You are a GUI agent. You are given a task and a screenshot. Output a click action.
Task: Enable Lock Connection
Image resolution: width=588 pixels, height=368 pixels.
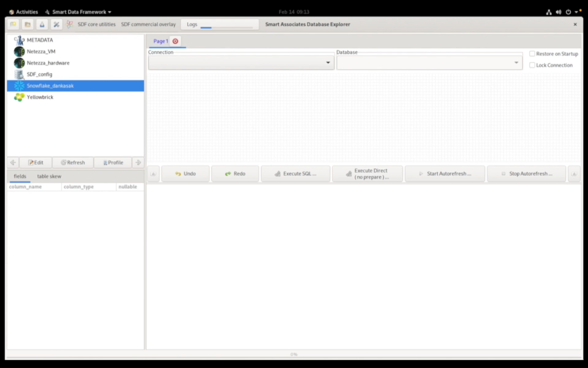coord(532,65)
